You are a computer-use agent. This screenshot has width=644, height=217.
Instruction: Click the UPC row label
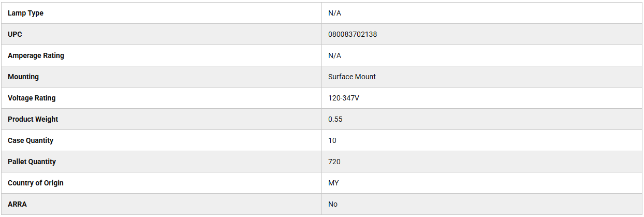(x=15, y=34)
